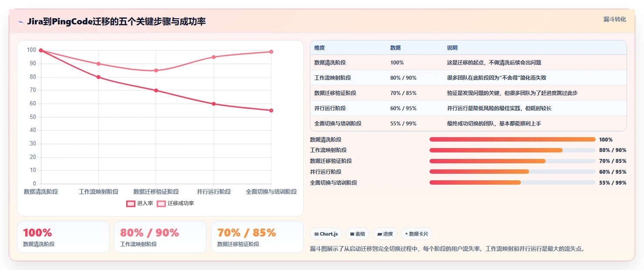644x270 pixels.
Task: Click the 进入率 point at 数据迁移验证阶段 (70)
Action: [x=156, y=91]
